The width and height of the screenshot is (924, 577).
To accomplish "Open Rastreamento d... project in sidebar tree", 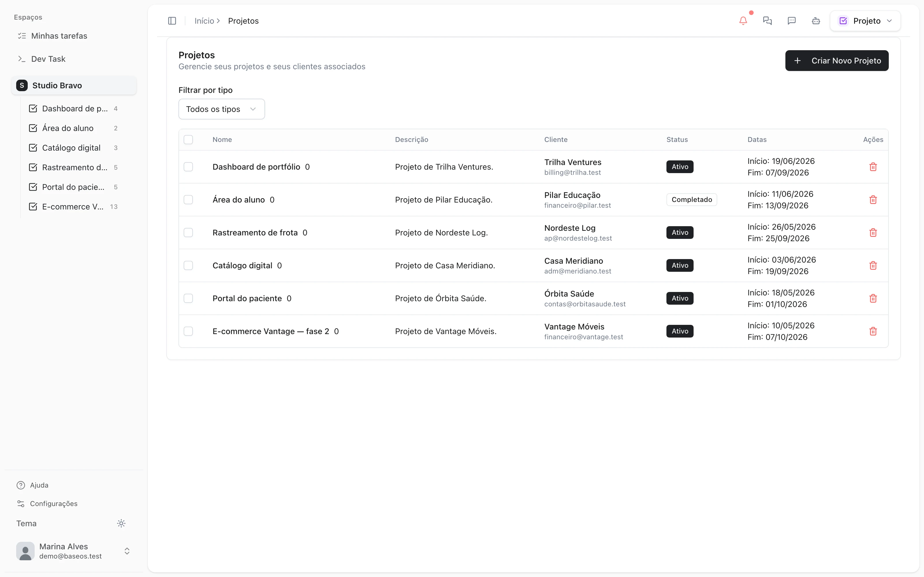I will pyautogui.click(x=74, y=167).
